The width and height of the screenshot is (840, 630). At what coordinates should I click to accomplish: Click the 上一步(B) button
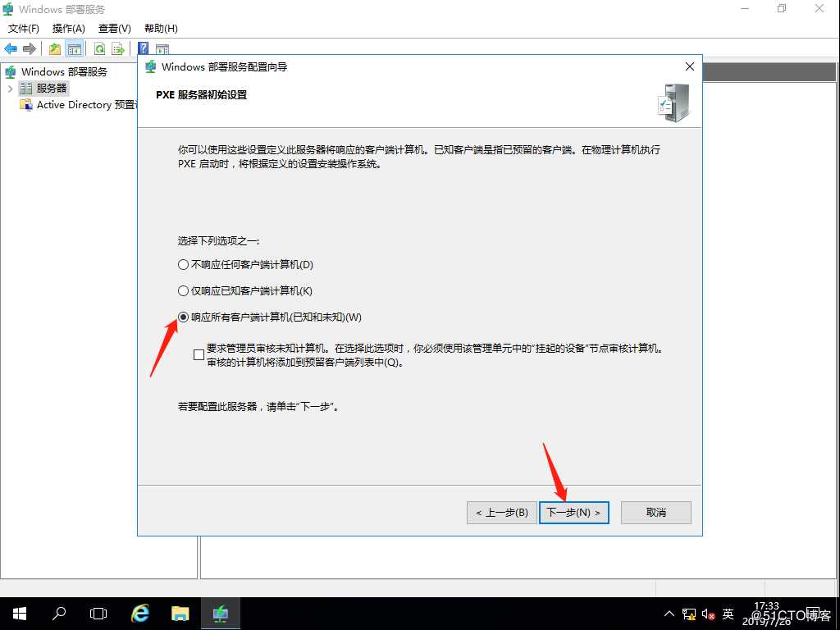coord(501,513)
